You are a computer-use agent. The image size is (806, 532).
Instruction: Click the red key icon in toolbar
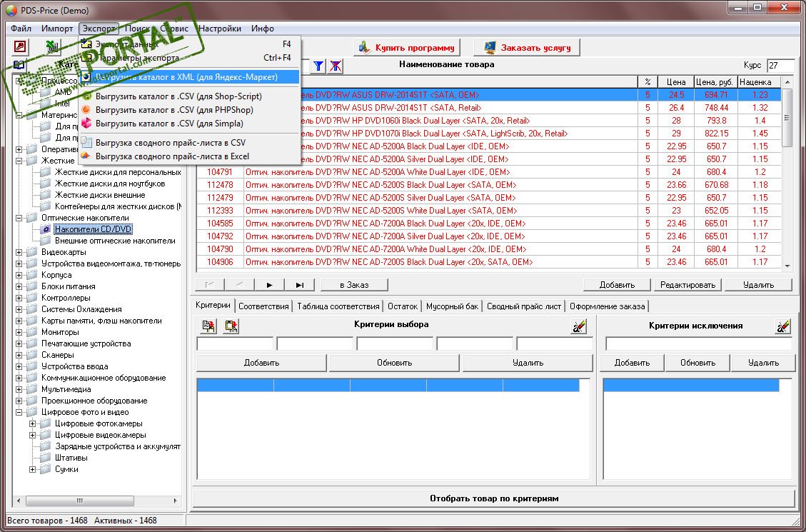[20, 47]
